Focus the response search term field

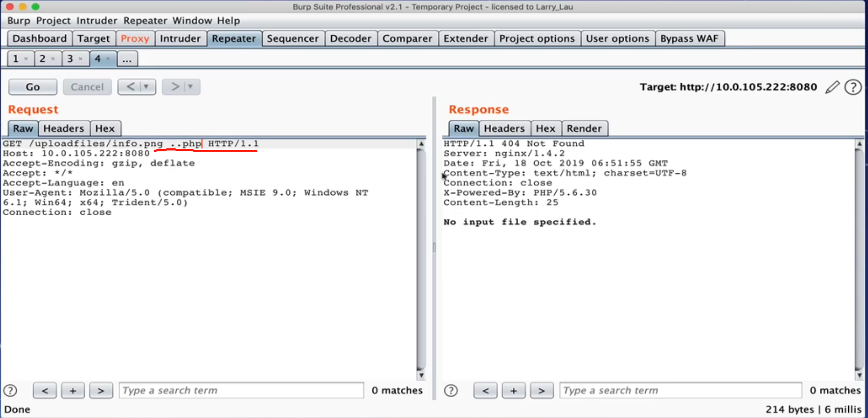[680, 391]
